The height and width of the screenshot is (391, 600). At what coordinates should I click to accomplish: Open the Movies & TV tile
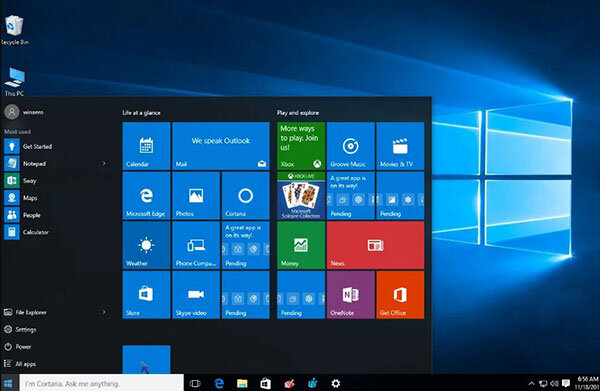(400, 146)
